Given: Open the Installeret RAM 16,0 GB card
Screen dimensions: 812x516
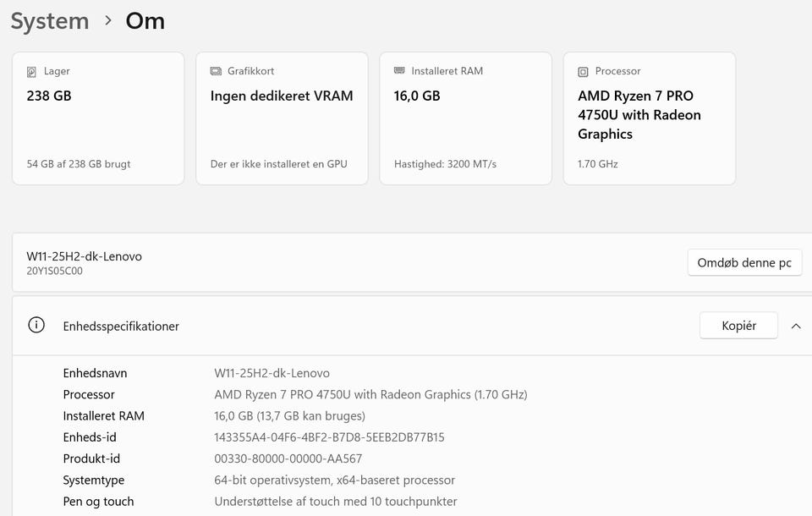Looking at the screenshot, I should click(x=465, y=118).
